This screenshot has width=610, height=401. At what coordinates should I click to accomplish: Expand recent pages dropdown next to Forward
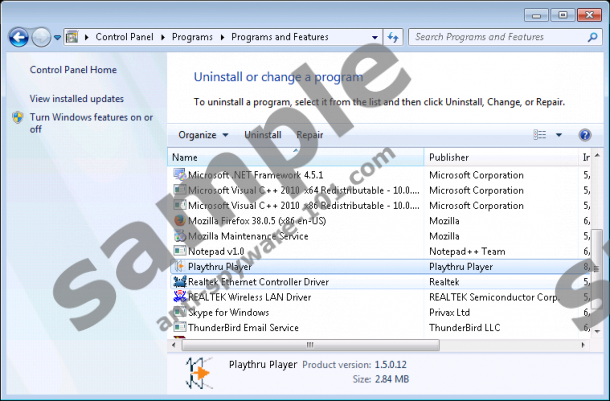point(58,37)
